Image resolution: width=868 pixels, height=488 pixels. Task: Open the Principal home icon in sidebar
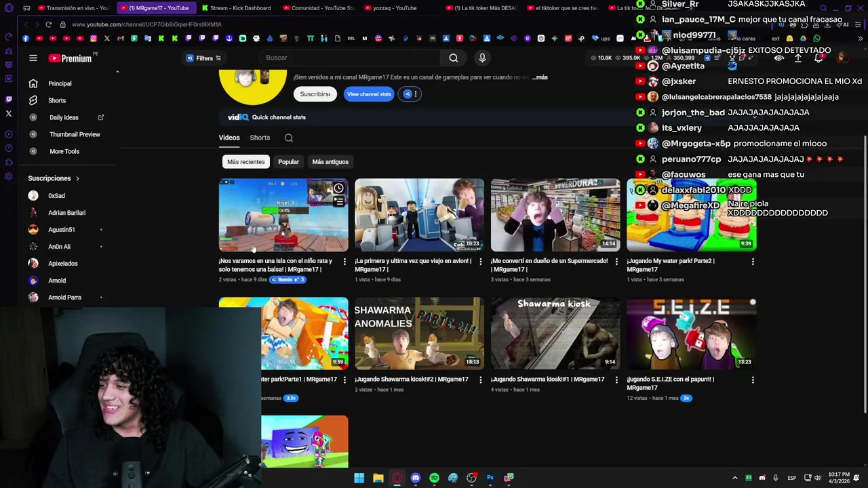click(33, 83)
